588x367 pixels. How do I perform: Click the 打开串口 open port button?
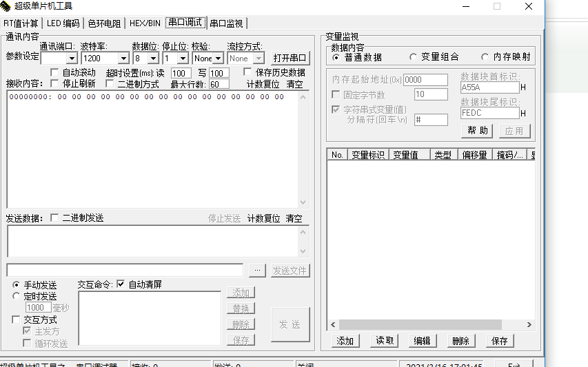click(x=290, y=59)
